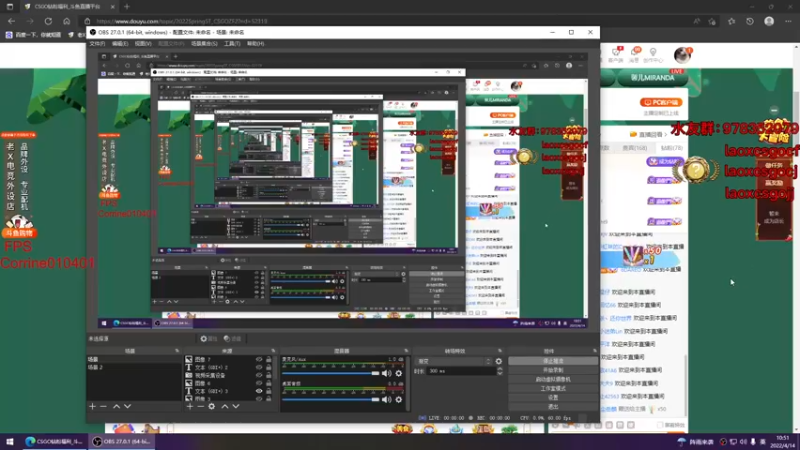Screen dimensions: 800x450
Task: Open Edge settings and more menu
Action: (x=788, y=21)
